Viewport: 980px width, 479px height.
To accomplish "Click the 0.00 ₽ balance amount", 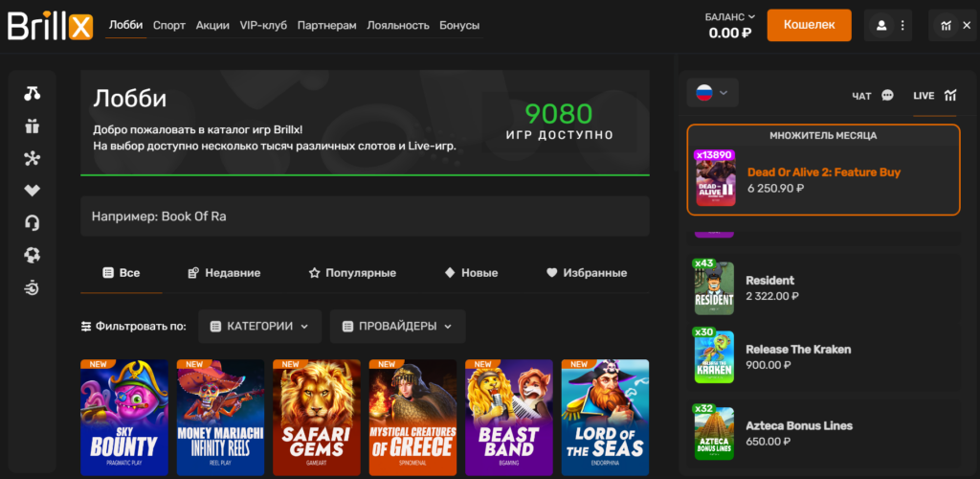I will tap(730, 34).
